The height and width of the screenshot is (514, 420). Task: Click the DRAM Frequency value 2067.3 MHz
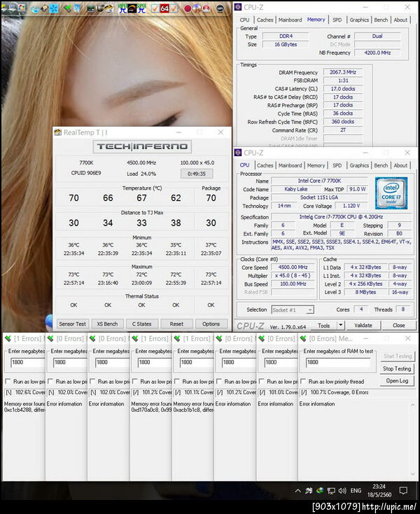[x=343, y=72]
